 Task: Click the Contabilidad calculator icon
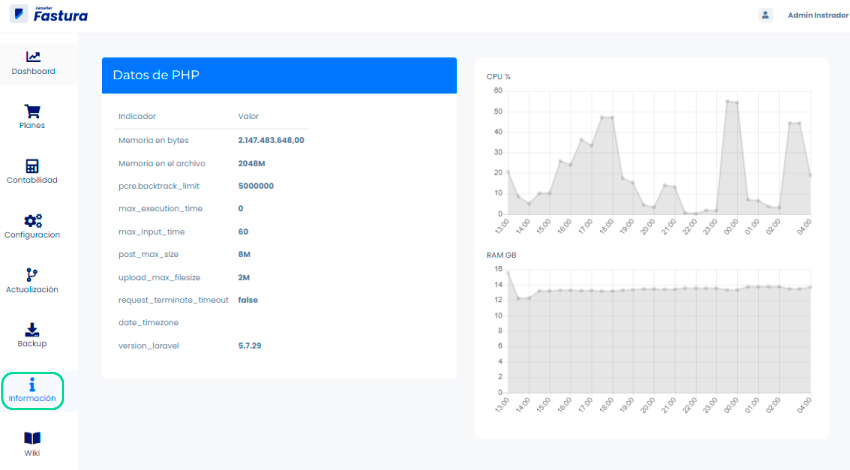pos(32,166)
